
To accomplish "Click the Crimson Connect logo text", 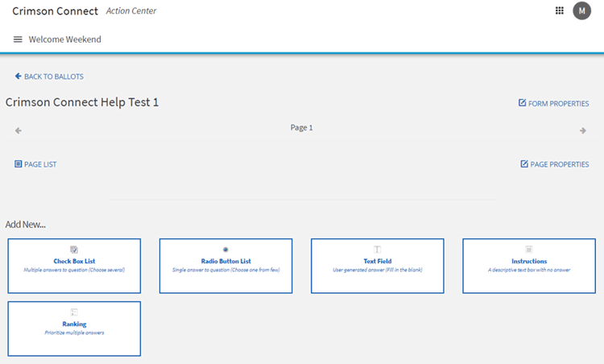I will point(55,11).
